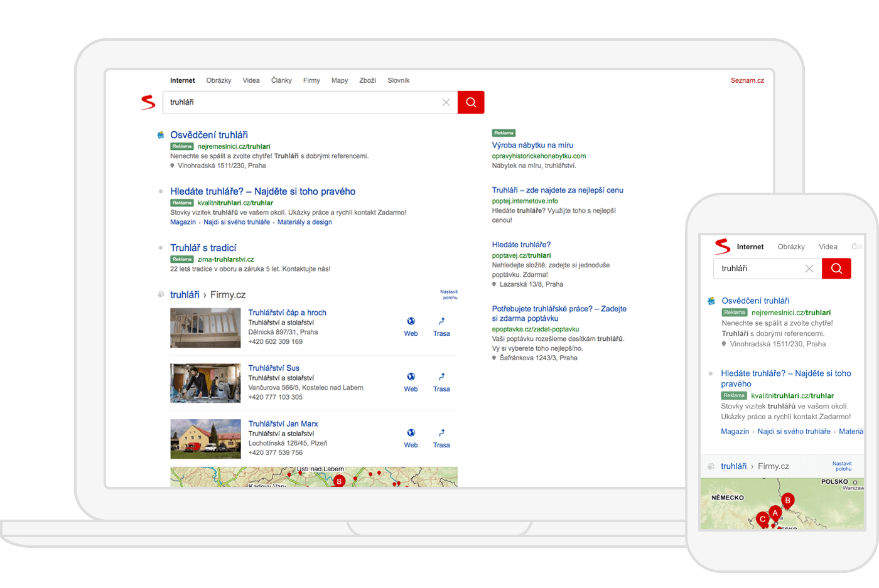This screenshot has height=588, width=879.
Task: Click Trasa route icon for Truhlářství Sus
Action: 441,382
